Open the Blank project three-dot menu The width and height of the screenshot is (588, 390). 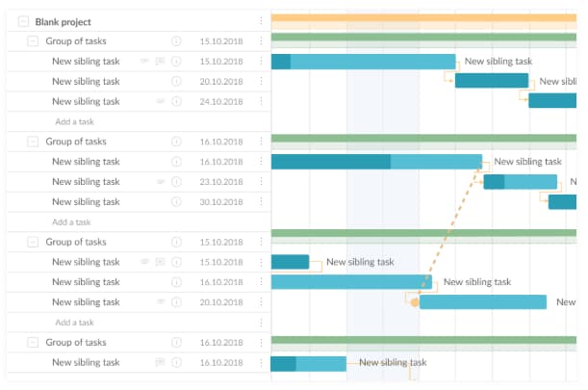(261, 21)
